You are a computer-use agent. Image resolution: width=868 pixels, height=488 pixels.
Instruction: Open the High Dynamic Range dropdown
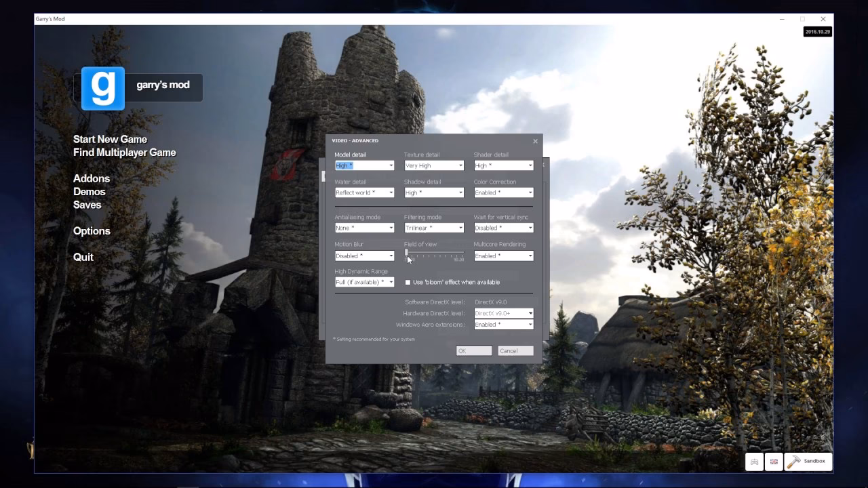364,282
